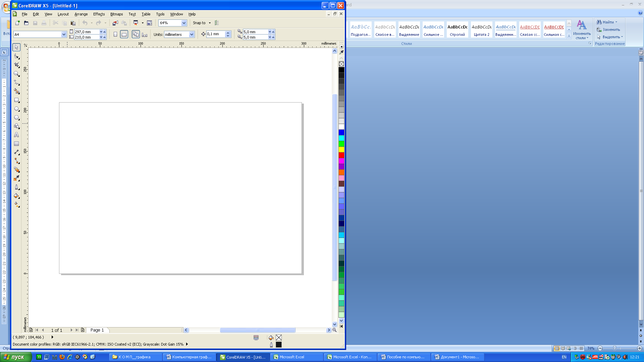
Task: Open page height 210,0 mm dropdown arrow
Action: 101,37
